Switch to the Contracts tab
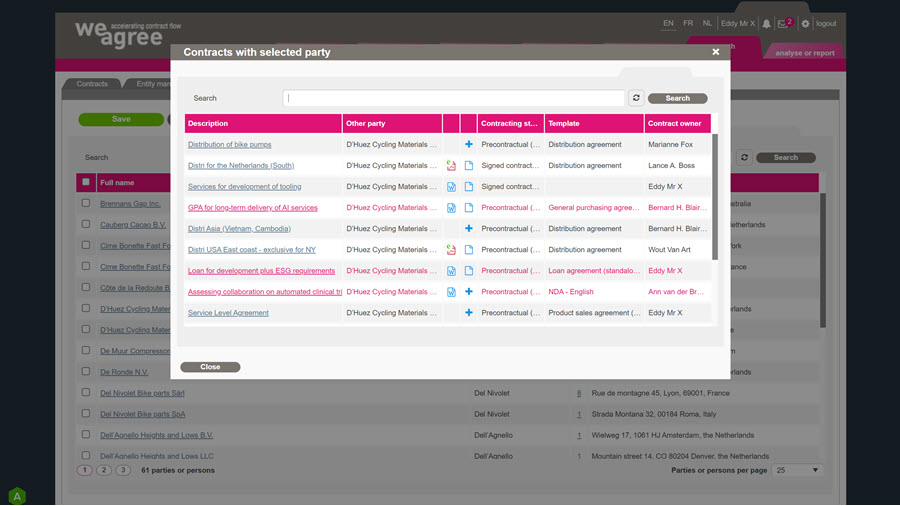 click(x=92, y=84)
